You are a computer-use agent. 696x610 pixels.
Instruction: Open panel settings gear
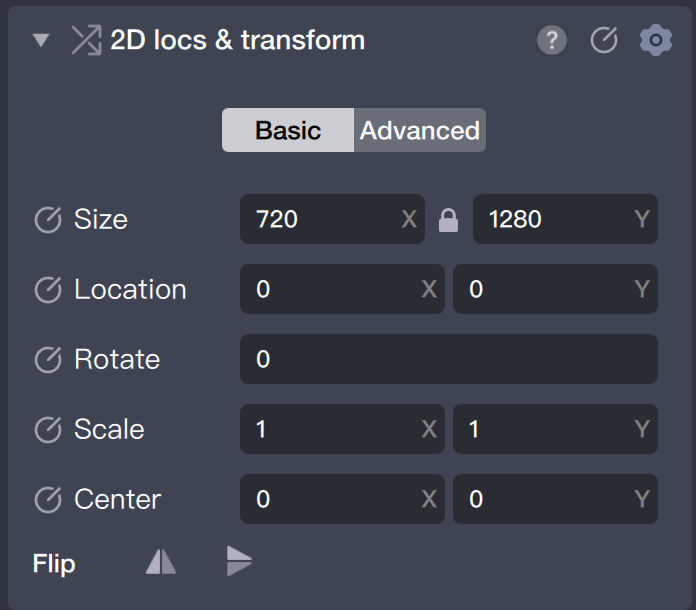pyautogui.click(x=656, y=41)
